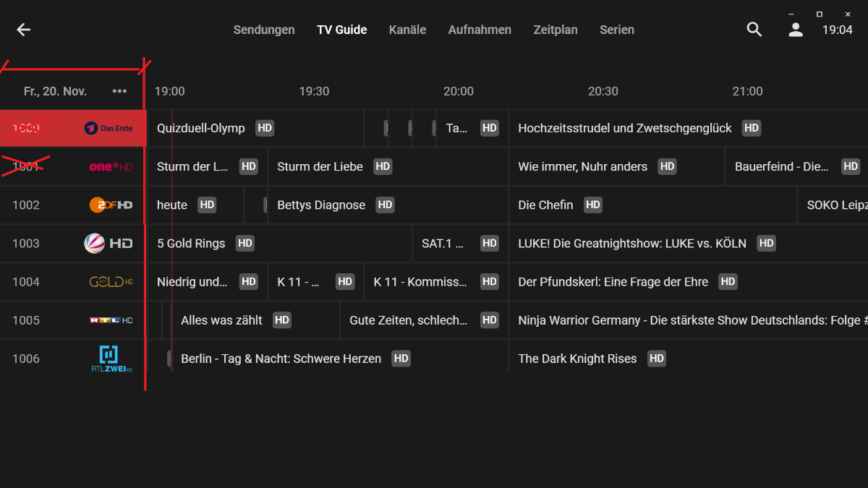
Task: Open the heute program on ZDF
Action: 195,205
